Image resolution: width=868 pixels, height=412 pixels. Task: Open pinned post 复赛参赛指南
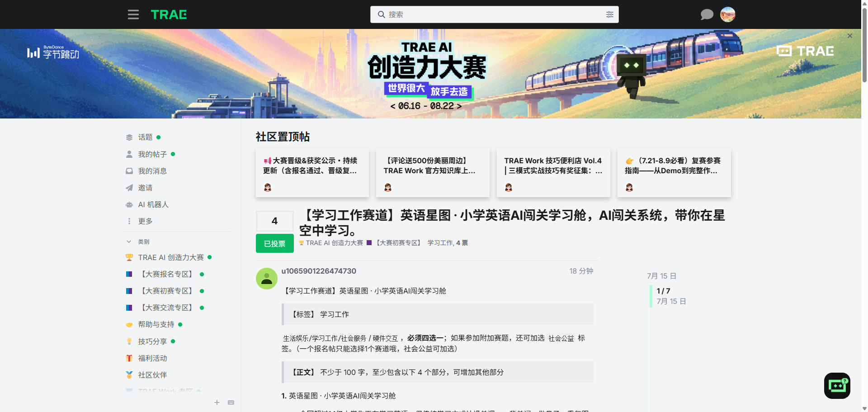pos(674,173)
